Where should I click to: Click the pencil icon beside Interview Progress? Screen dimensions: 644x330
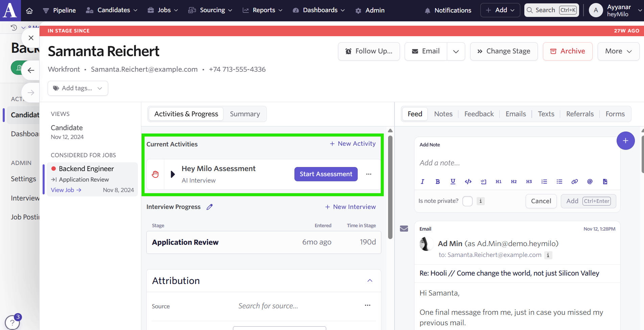[x=210, y=207]
